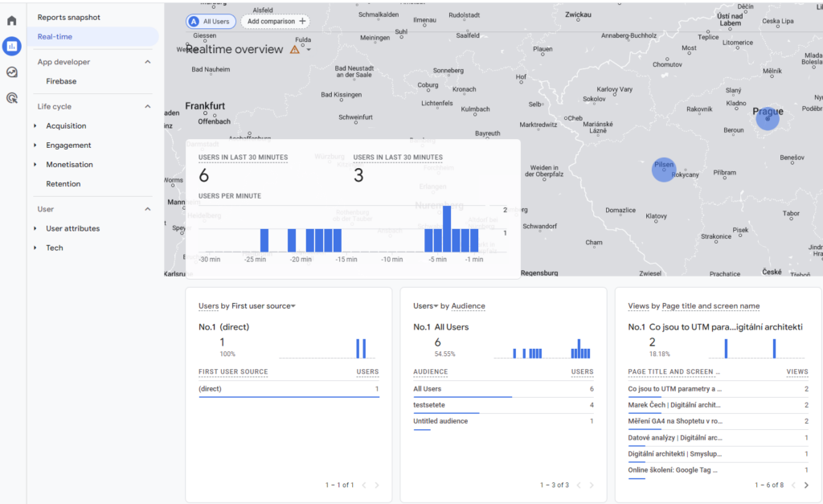Click the All Users segment chip
The width and height of the screenshot is (823, 504).
click(x=211, y=22)
